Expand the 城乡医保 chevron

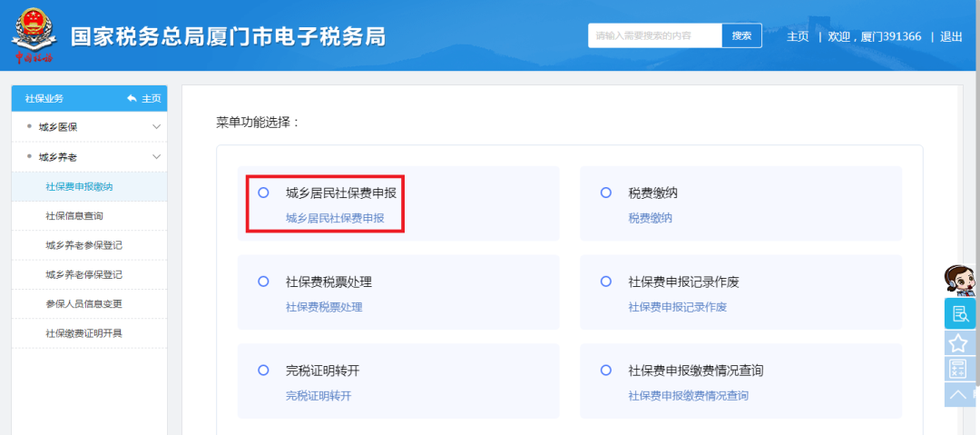coord(156,126)
